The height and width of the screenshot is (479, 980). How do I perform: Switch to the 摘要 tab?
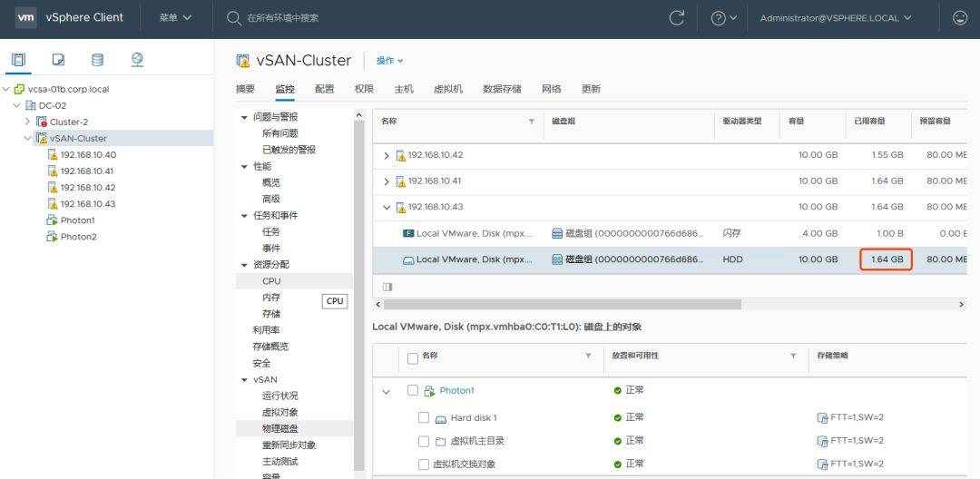pyautogui.click(x=246, y=89)
